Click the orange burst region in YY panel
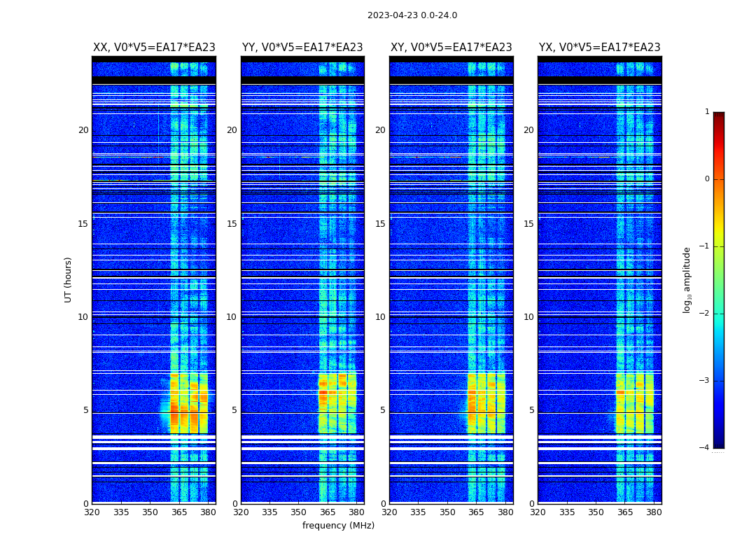 tap(337, 403)
